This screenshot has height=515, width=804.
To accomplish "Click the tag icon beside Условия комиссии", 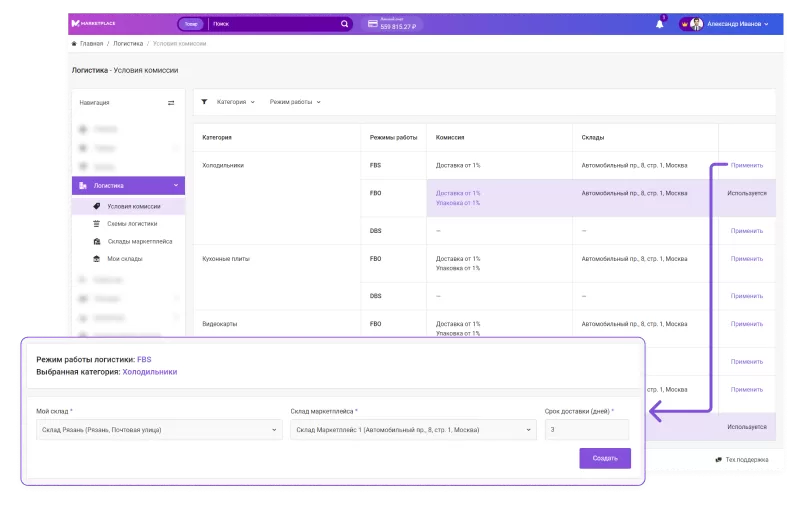I will (96, 206).
